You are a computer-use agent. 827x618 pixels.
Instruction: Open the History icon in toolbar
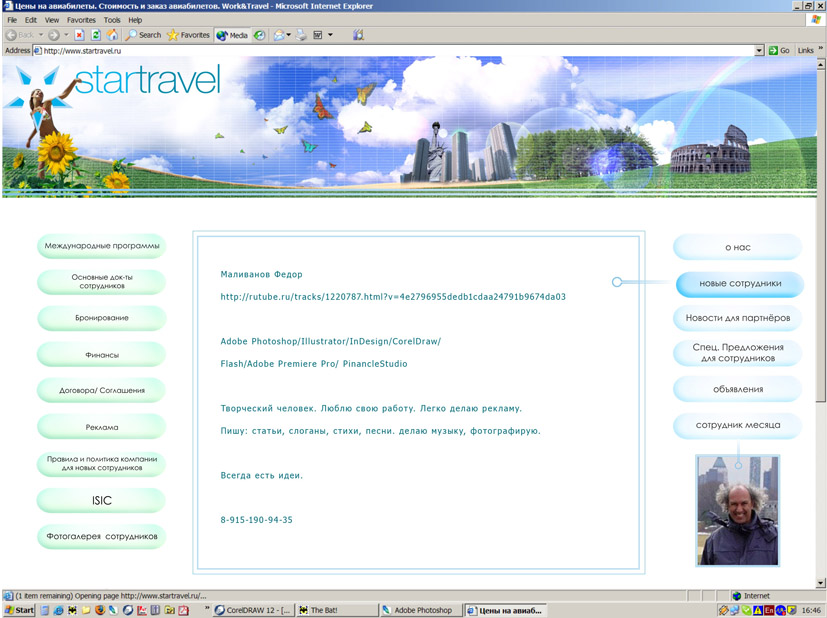[x=260, y=35]
